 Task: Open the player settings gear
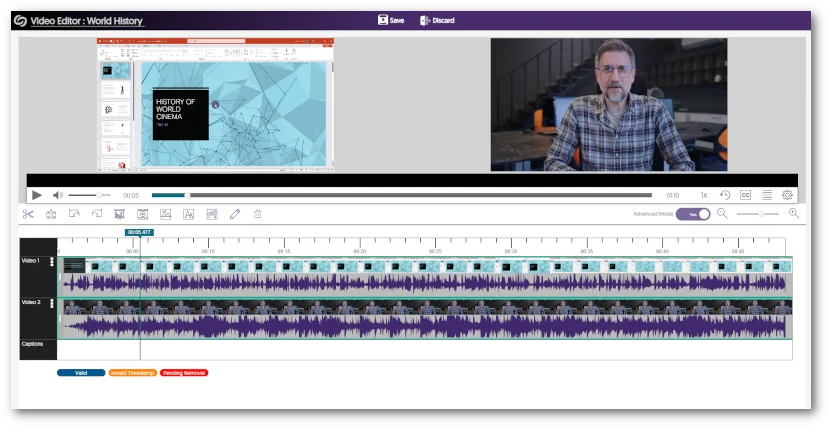(787, 195)
